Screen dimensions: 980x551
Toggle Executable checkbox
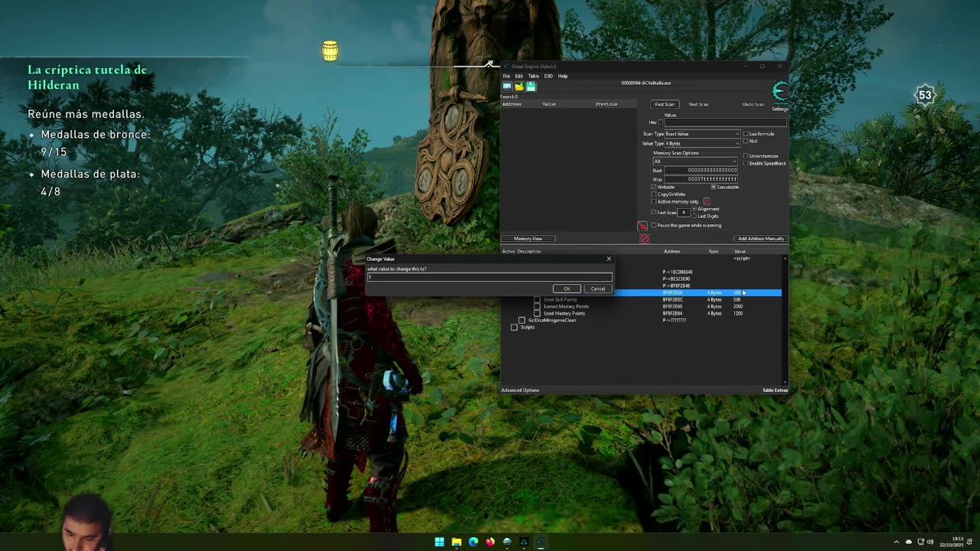click(x=714, y=187)
